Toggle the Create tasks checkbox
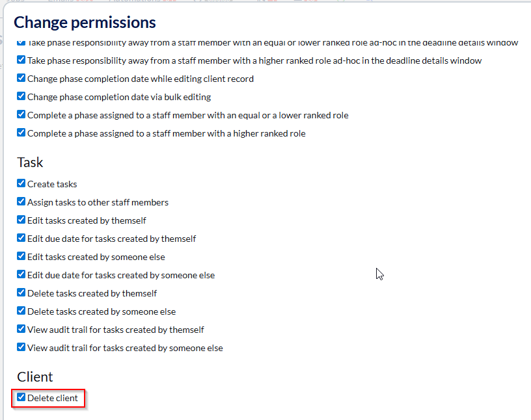This screenshot has height=420, width=531. [x=21, y=183]
